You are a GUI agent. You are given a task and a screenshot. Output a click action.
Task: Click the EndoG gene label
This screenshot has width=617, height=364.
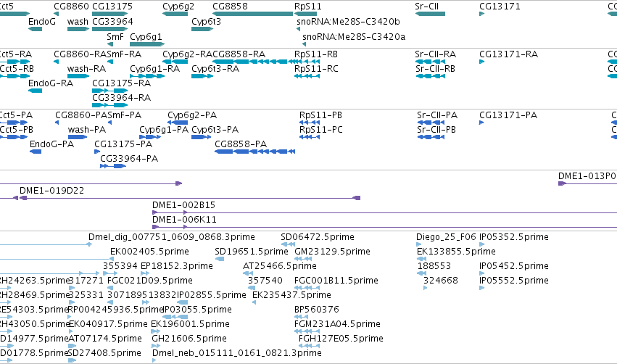coord(42,22)
